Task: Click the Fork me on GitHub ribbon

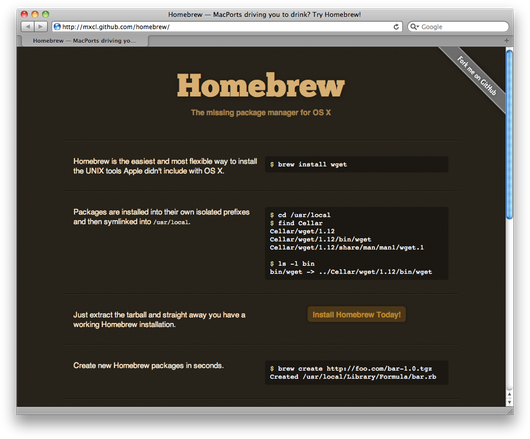Action: pos(477,76)
